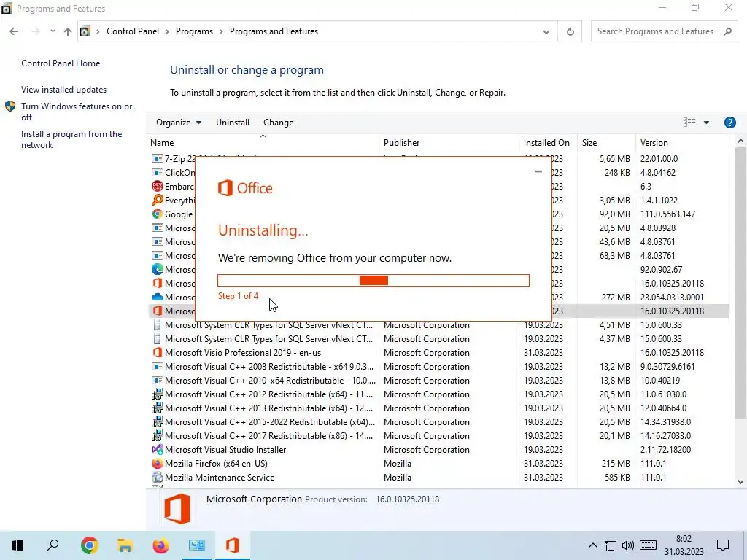Expand the address bar history dropdown

(546, 31)
